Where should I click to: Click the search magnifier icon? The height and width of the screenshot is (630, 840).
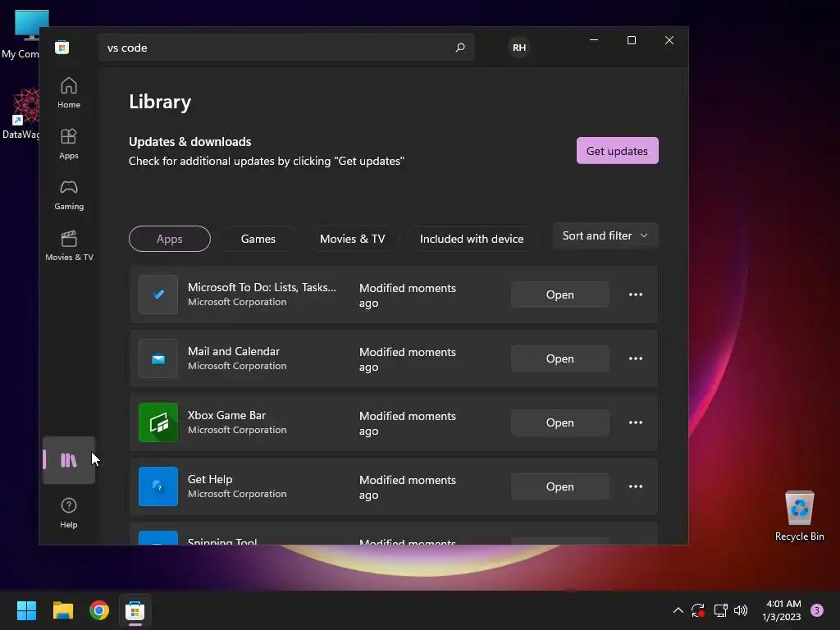(459, 47)
